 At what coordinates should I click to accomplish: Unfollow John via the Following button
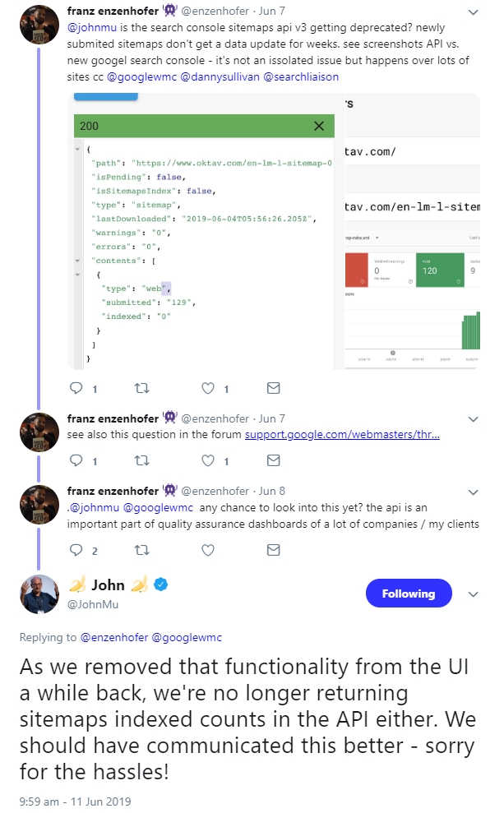[409, 593]
